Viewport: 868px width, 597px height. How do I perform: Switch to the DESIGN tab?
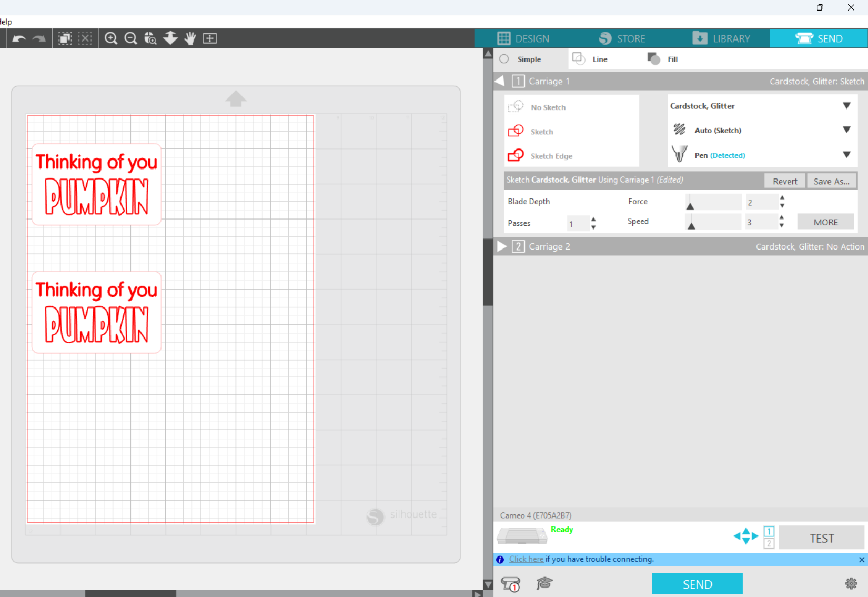(x=523, y=38)
